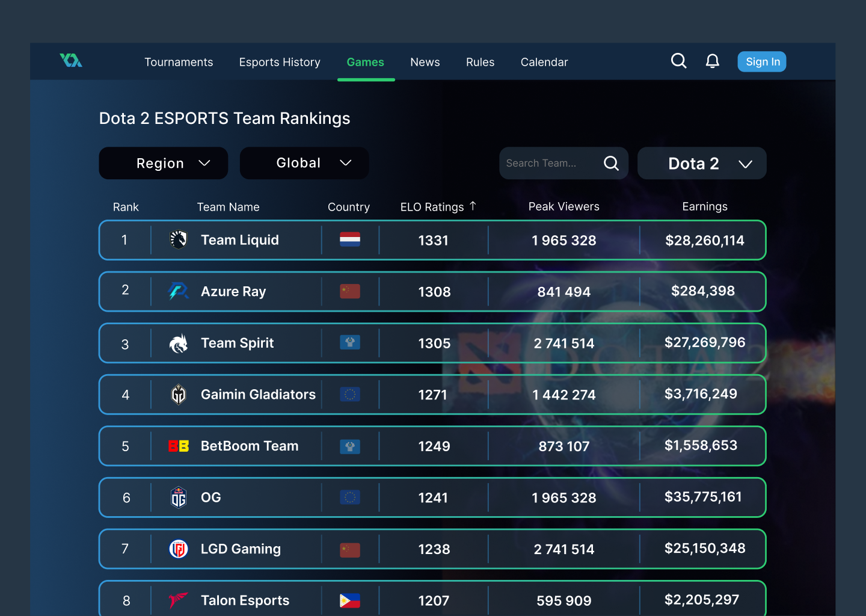This screenshot has height=616, width=866.
Task: Open search from the header magnifier icon
Action: click(x=678, y=61)
